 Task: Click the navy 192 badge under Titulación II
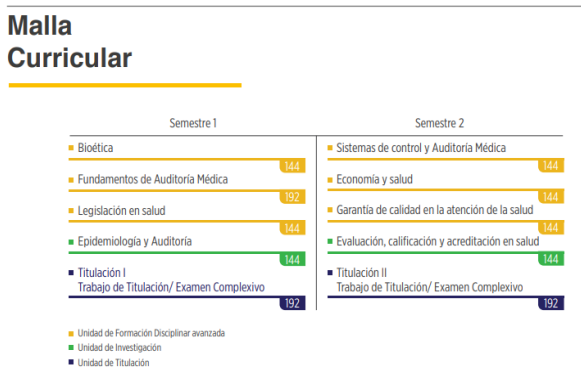pyautogui.click(x=551, y=303)
